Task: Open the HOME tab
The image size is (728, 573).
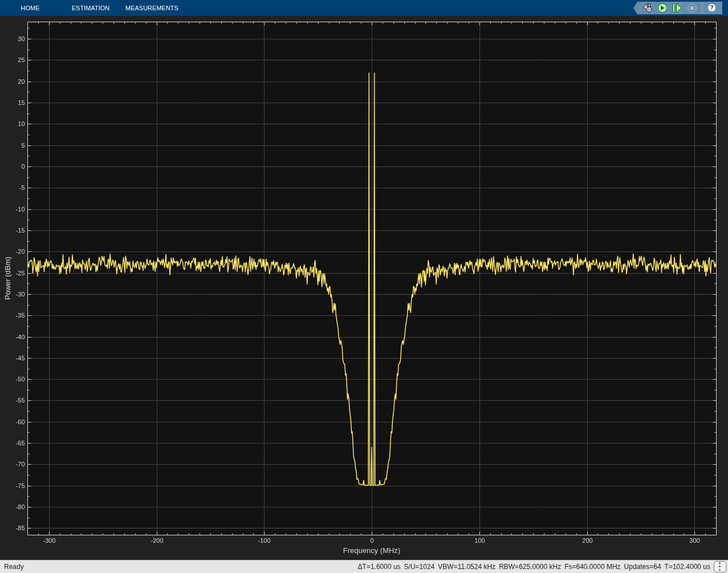Action: 30,8
